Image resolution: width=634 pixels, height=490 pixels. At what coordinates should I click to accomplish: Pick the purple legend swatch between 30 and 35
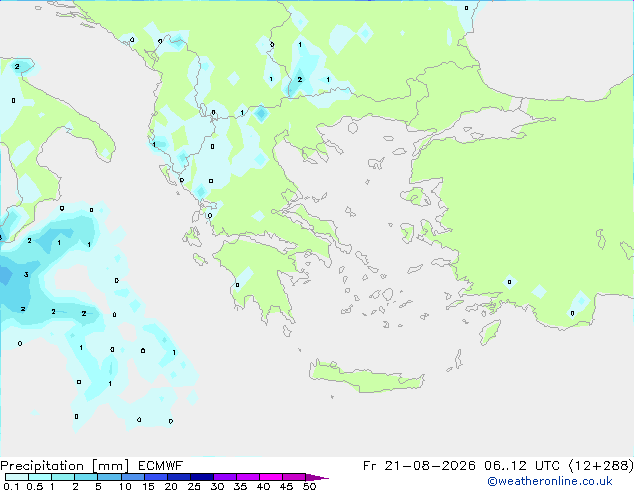[225, 477]
